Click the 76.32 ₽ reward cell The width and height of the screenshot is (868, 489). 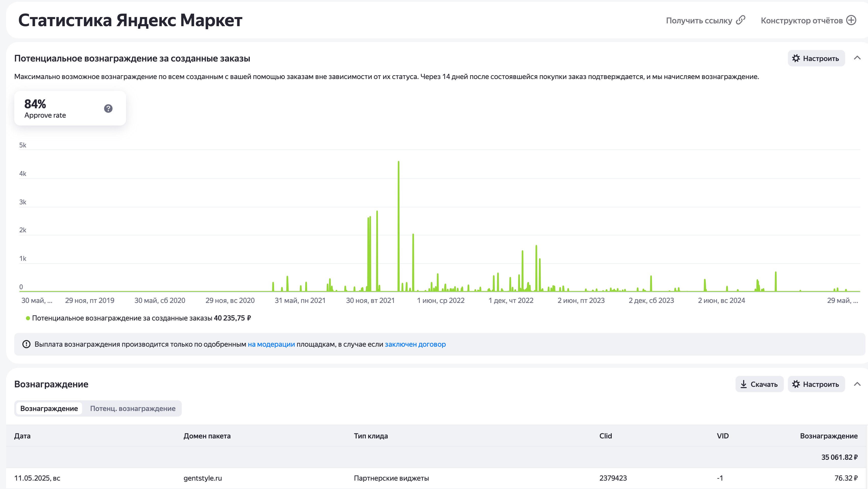[846, 478]
